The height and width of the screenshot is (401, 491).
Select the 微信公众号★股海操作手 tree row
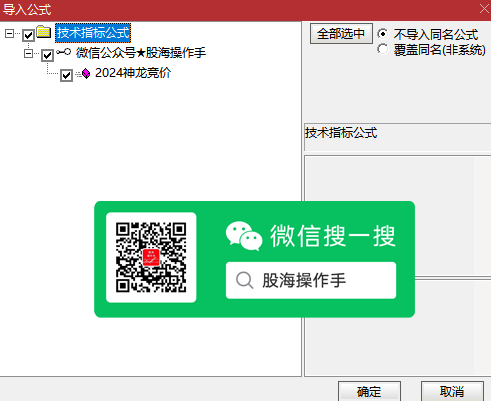click(x=141, y=53)
